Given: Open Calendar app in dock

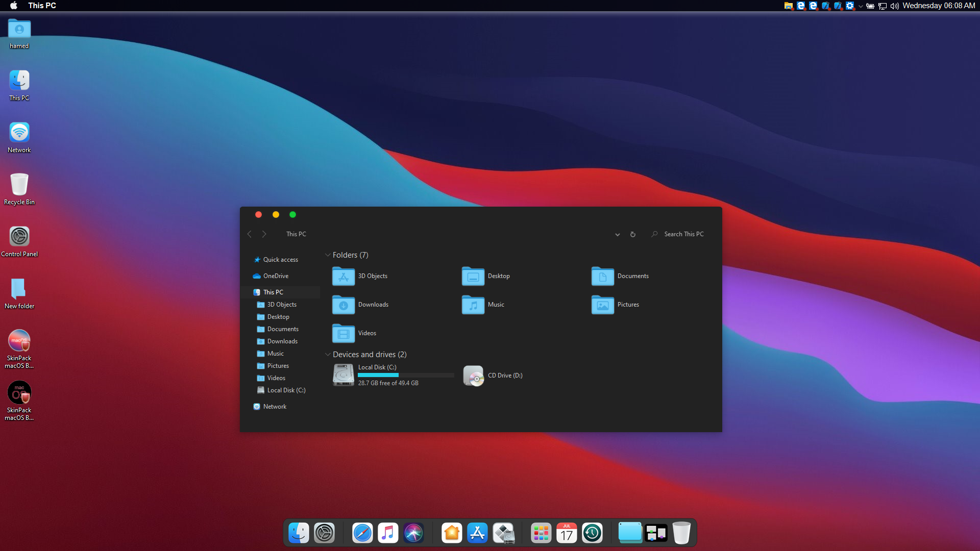Looking at the screenshot, I should click(x=566, y=532).
